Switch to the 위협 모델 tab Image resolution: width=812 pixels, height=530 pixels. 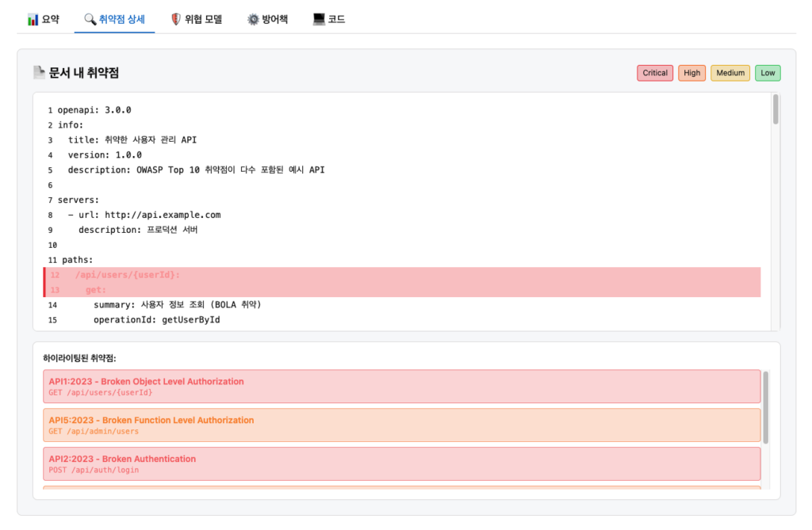[x=203, y=19]
